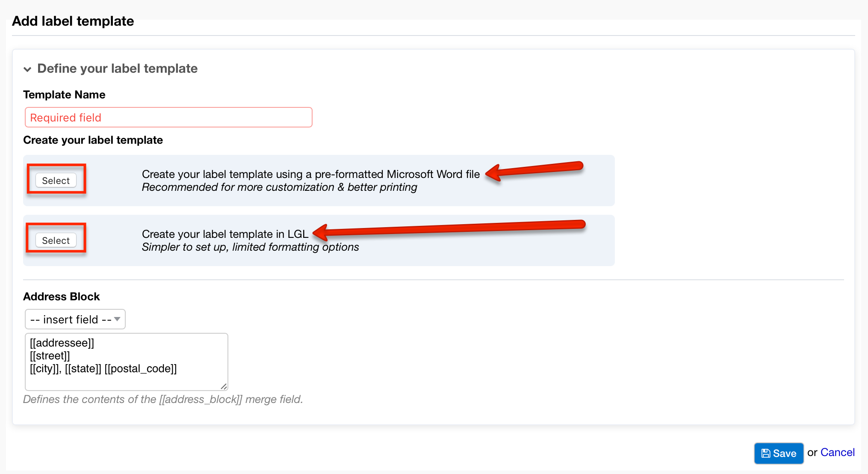Select LGL label template option
This screenshot has height=474, width=868.
click(56, 239)
